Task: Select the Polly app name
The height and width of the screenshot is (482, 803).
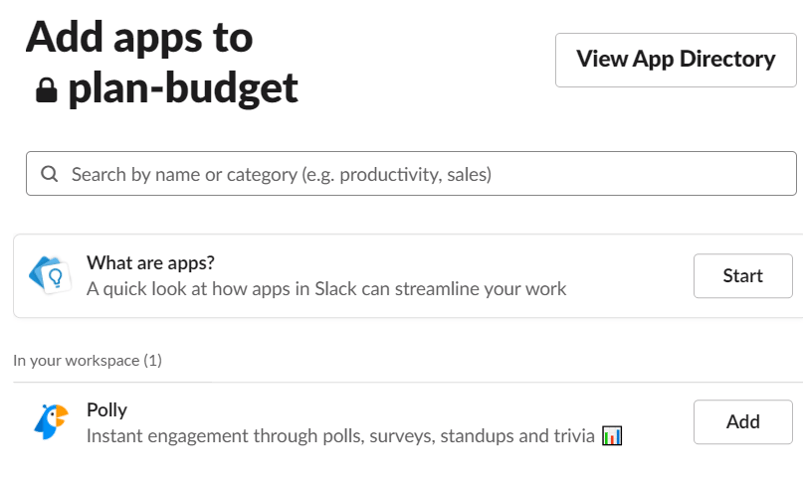Action: 107,410
